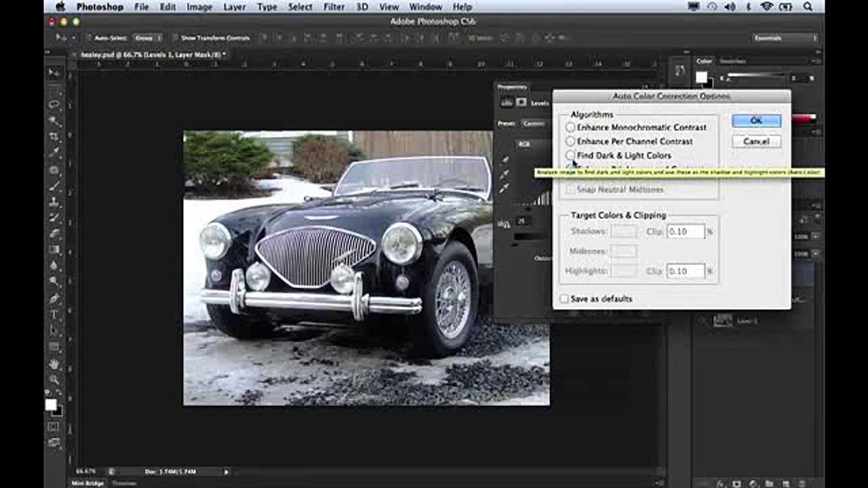Image resolution: width=868 pixels, height=488 pixels.
Task: Switch to the Swatches tab
Action: (733, 61)
